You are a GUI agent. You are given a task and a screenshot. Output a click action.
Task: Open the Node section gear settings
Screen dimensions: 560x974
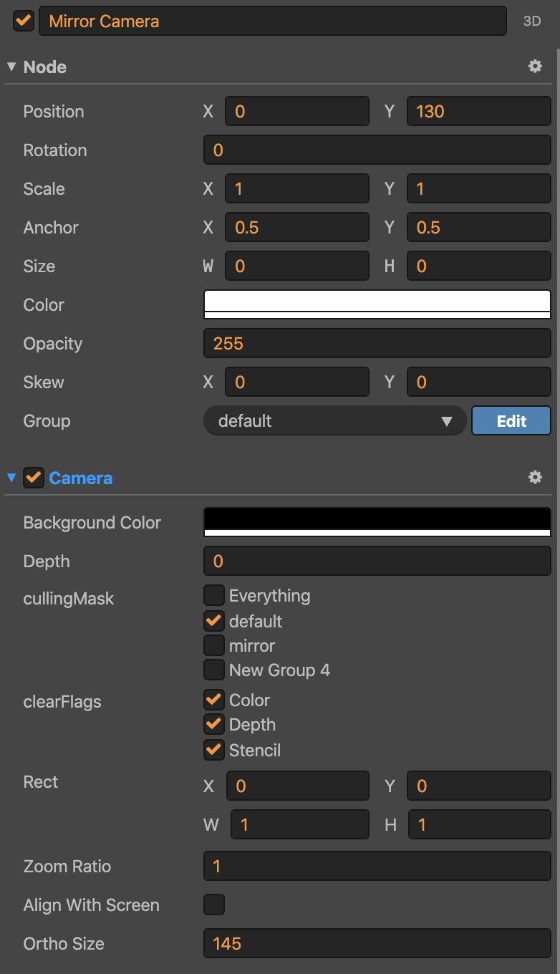[x=535, y=67]
